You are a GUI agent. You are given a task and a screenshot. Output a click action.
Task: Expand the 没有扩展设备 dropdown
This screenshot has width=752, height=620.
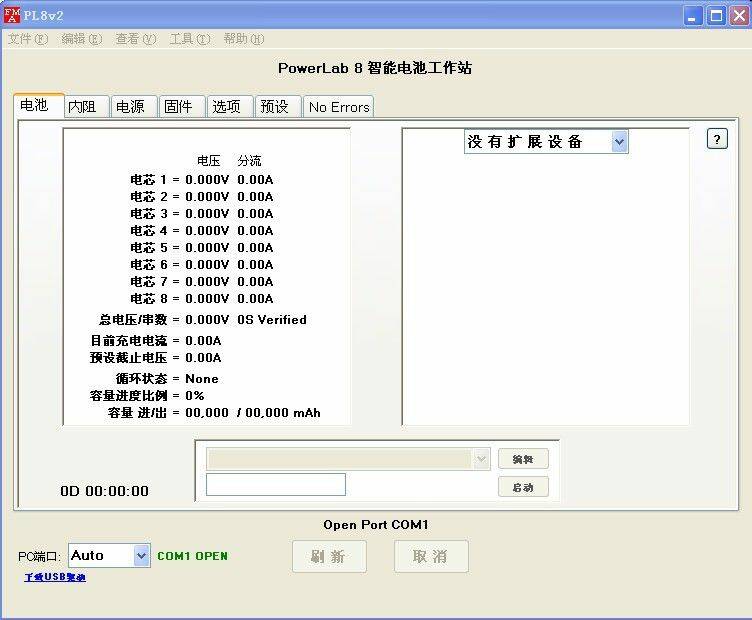(619, 141)
